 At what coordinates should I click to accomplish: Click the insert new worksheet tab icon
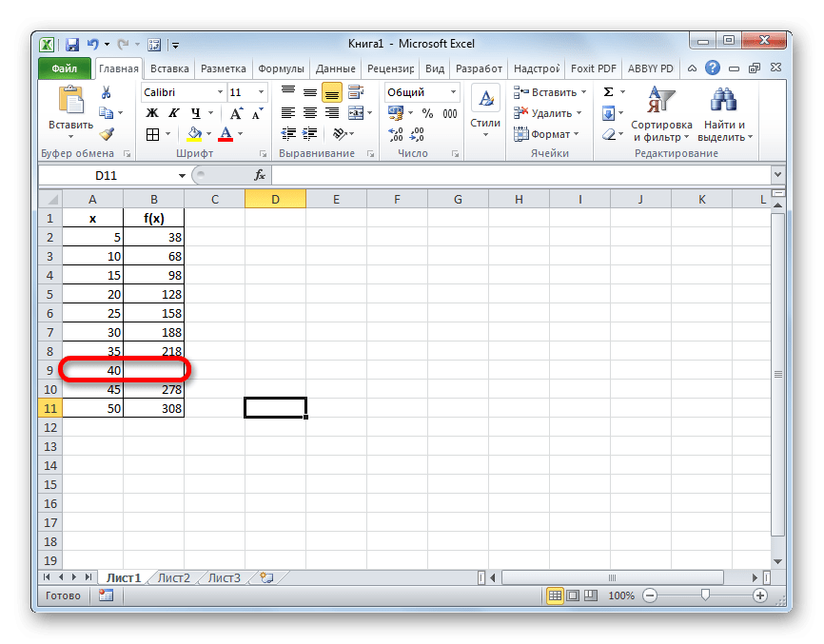coord(267,577)
